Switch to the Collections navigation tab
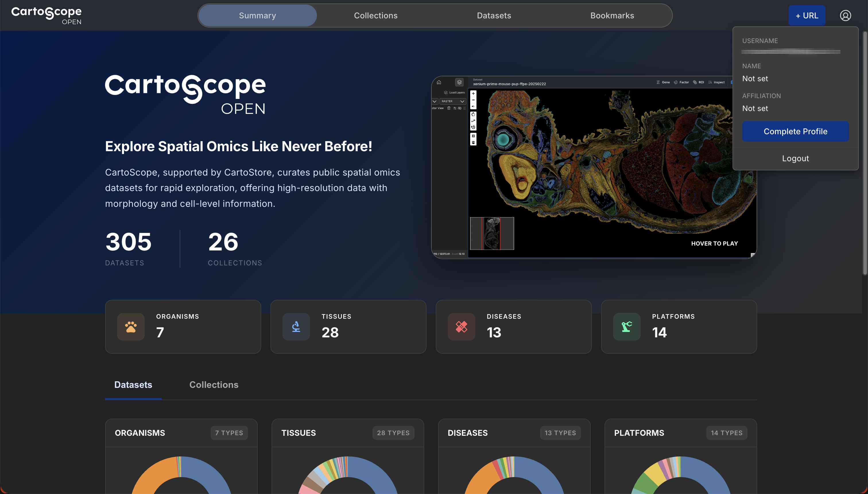Viewport: 868px width, 494px height. point(375,15)
